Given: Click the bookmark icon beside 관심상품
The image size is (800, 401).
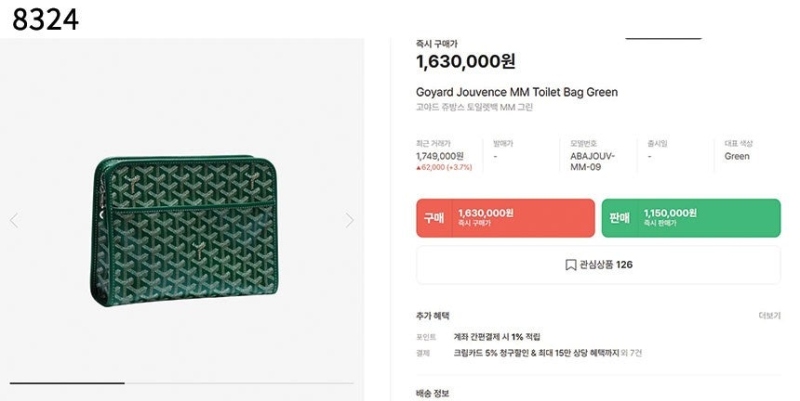Looking at the screenshot, I should tap(570, 265).
